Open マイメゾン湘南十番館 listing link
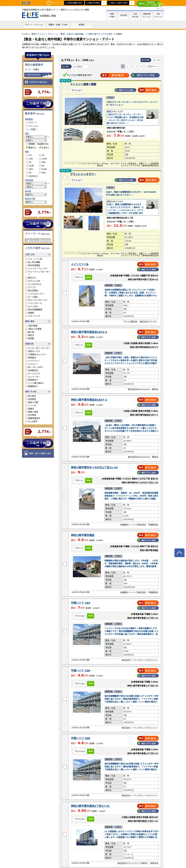The image size is (186, 868). (83, 84)
